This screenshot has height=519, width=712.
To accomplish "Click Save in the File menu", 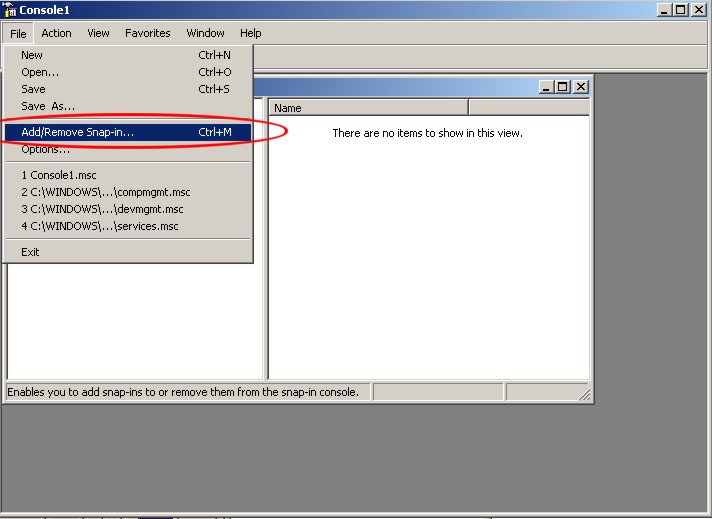I will click(x=33, y=89).
